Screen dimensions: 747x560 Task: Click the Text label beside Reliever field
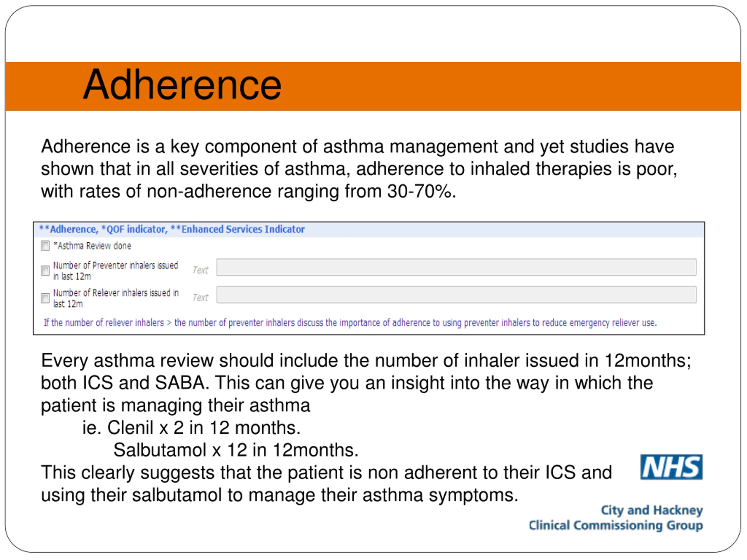(200, 297)
